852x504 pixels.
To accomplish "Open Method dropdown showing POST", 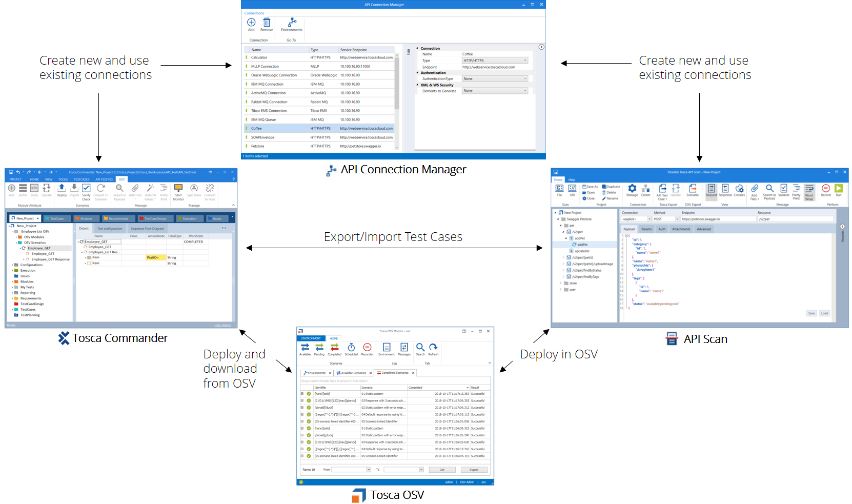I will point(666,219).
